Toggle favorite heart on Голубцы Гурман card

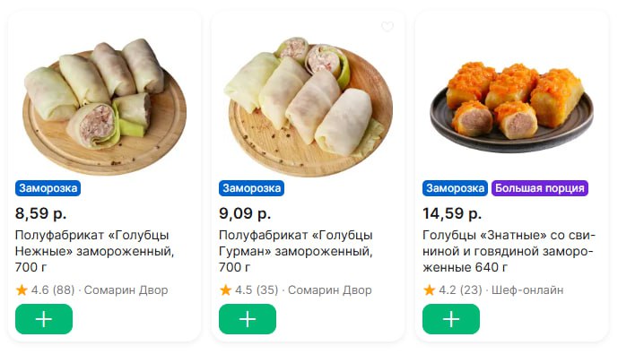387,27
